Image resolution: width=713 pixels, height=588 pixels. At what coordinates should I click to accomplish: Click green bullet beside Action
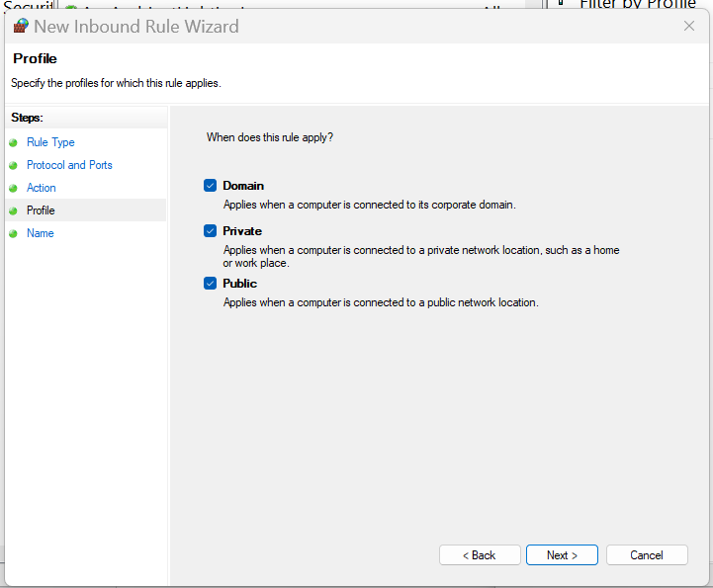coord(13,188)
